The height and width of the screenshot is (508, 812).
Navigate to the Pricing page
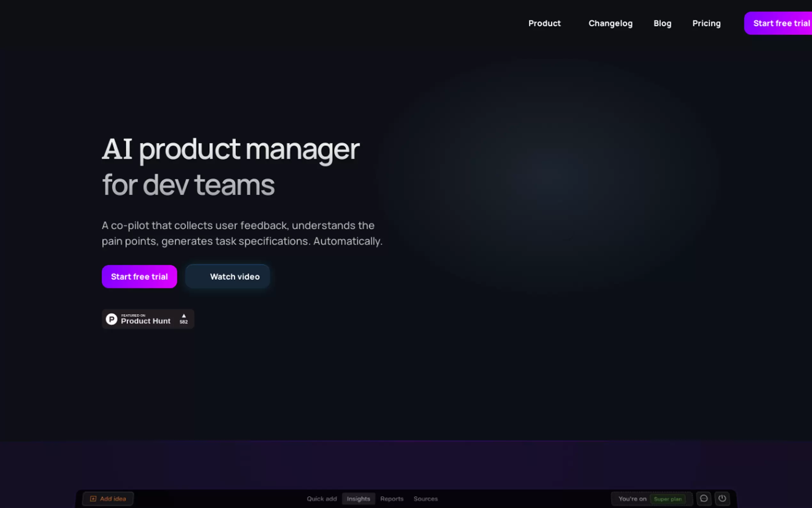pos(706,23)
